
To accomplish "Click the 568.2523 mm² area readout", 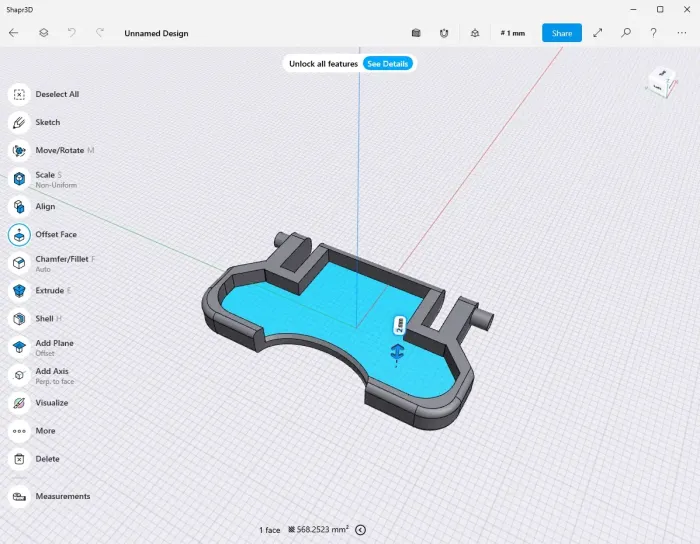I will (318, 529).
